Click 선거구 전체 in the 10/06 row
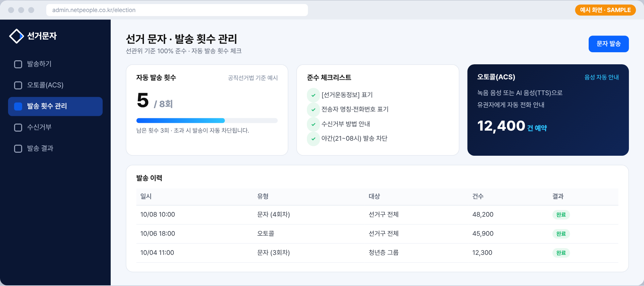This screenshot has height=286, width=644. coord(384,234)
